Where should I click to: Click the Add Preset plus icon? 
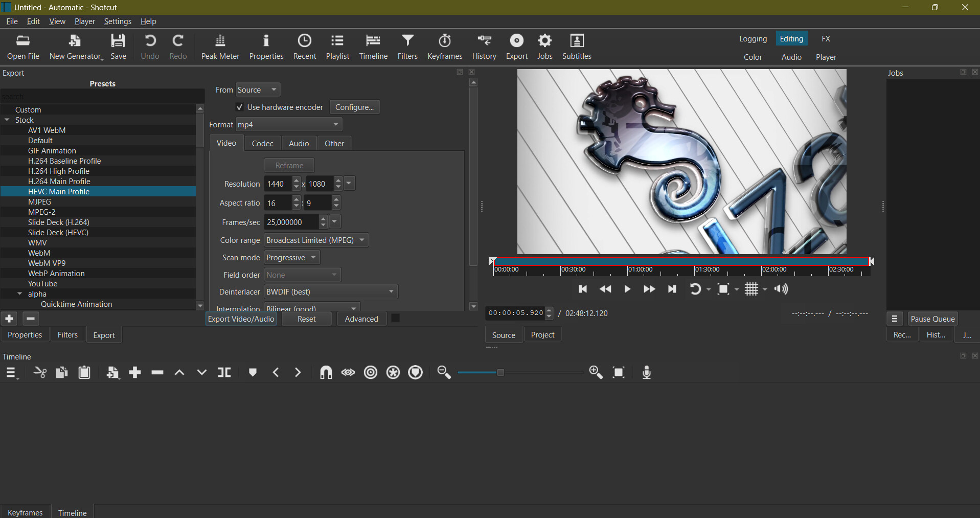(9, 319)
